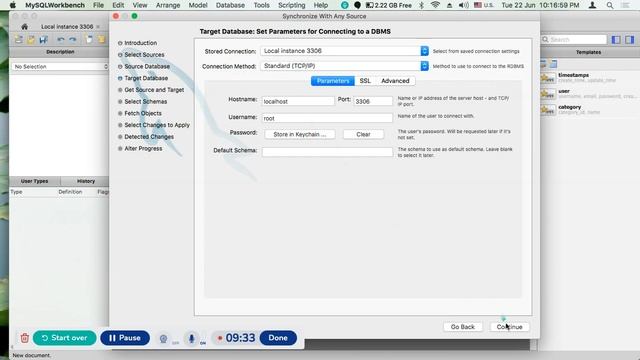The width and height of the screenshot is (640, 360).
Task: Open the Database menu
Action: click(230, 5)
